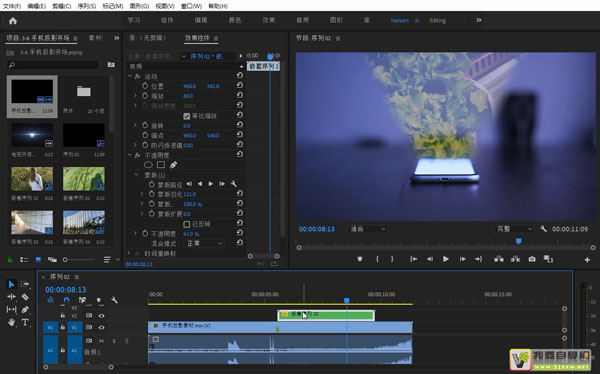Viewport: 600px width, 374px height.
Task: Select the Hand tool
Action: click(11, 322)
